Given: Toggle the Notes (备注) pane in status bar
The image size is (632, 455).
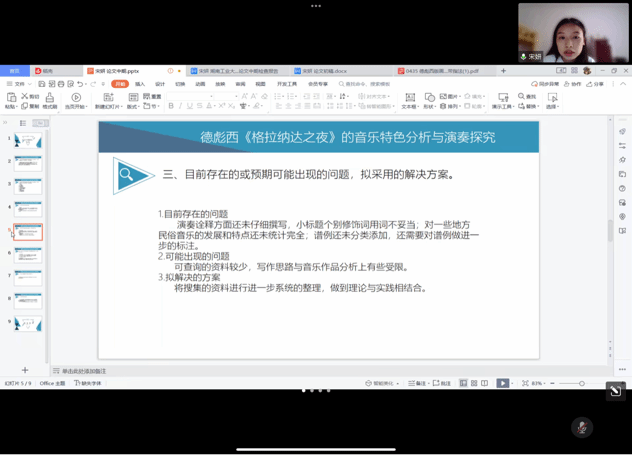Looking at the screenshot, I should click(x=417, y=383).
